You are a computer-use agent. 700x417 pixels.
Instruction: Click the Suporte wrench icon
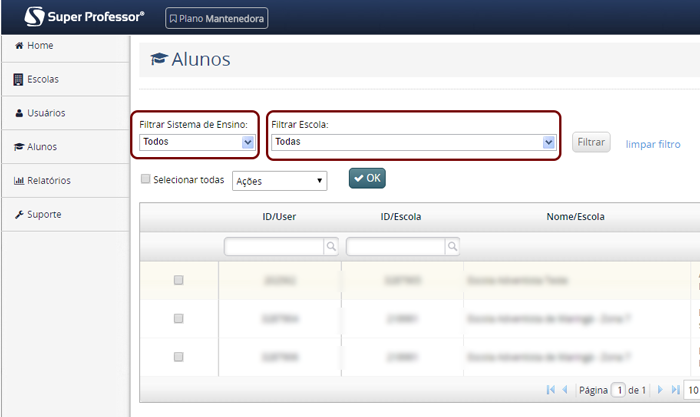click(x=18, y=215)
